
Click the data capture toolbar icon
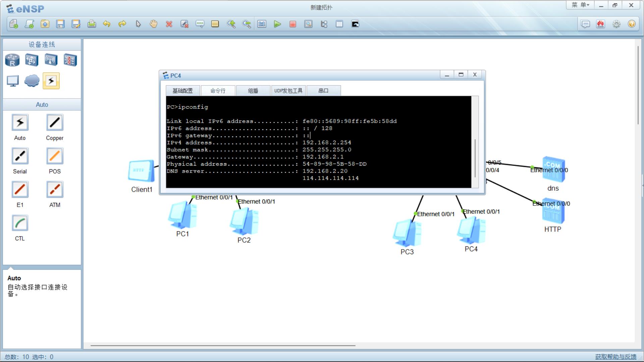(x=308, y=24)
